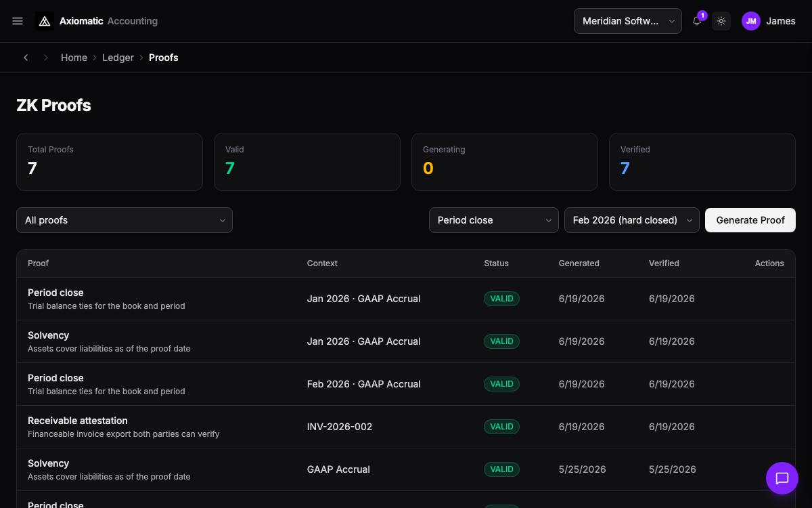
Task: Click the JM user avatar
Action: [751, 21]
